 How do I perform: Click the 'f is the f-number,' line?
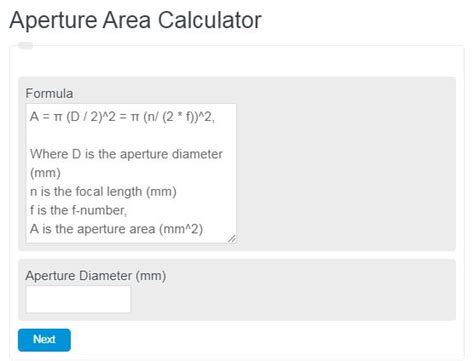coord(78,210)
